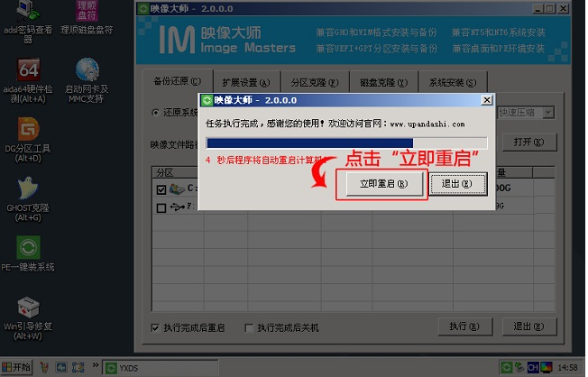
Task: Minimize the 映像大师 main window
Action: [537, 8]
